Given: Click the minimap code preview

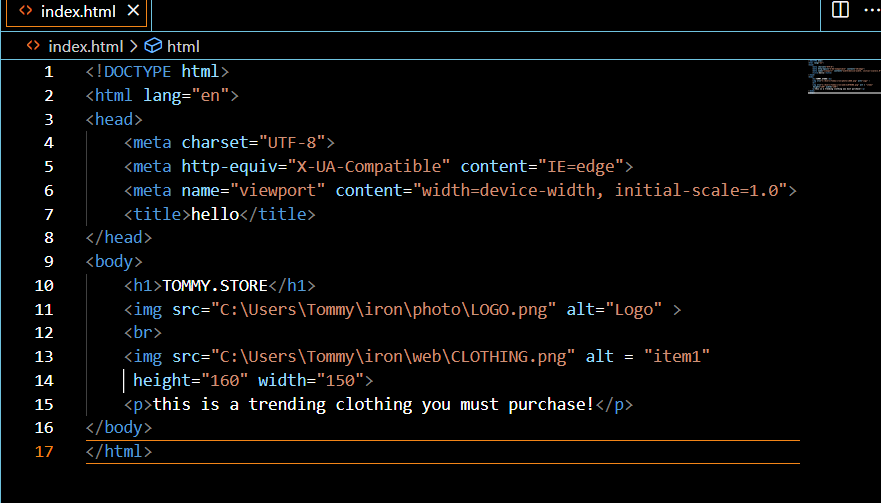Looking at the screenshot, I should click(842, 76).
